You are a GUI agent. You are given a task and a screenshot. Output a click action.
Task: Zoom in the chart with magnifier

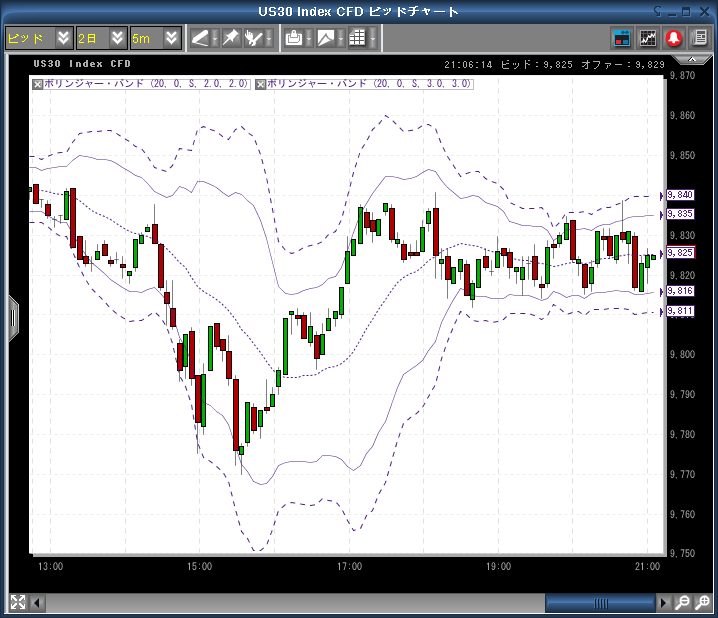[x=703, y=603]
